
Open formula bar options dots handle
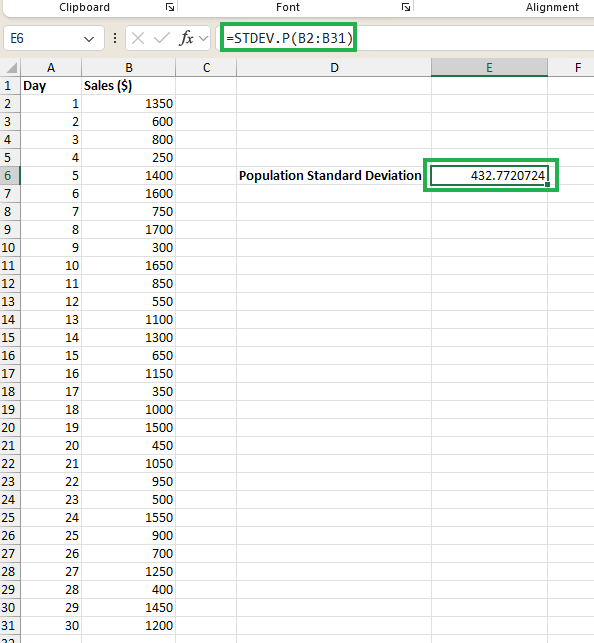coord(115,38)
